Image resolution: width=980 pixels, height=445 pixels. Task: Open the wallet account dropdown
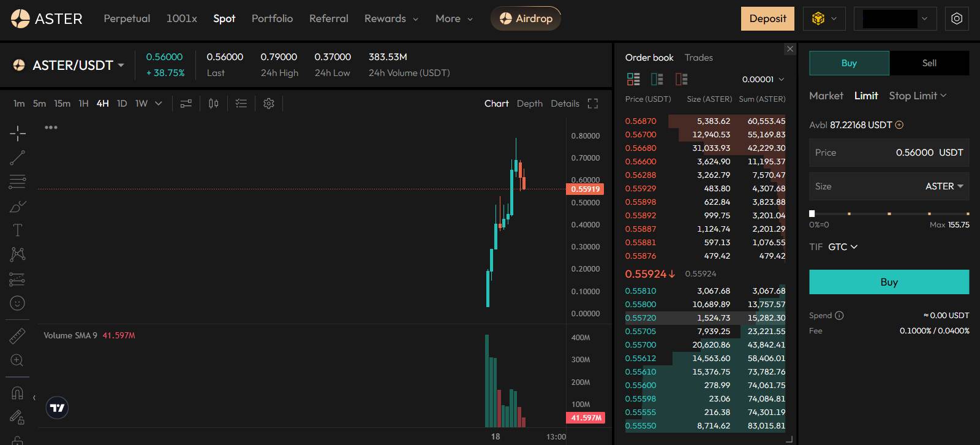895,19
